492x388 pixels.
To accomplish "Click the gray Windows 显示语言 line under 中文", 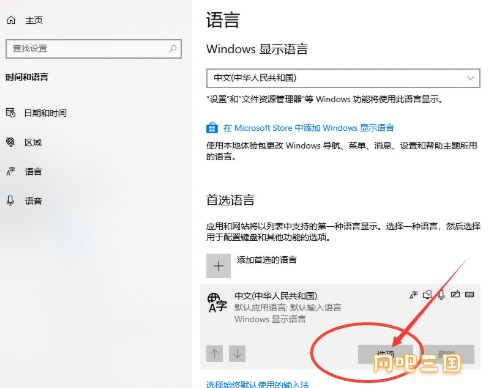I will click(x=270, y=319).
